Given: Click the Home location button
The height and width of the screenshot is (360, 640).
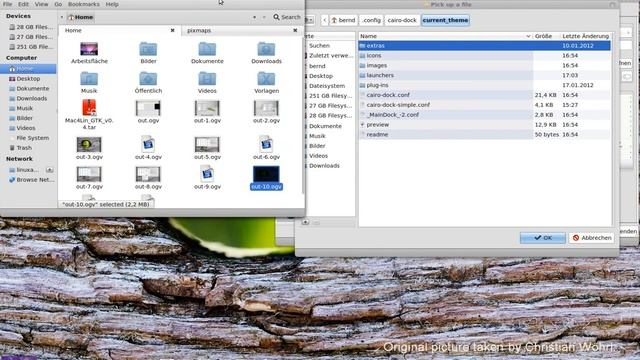Looking at the screenshot, I should [x=81, y=17].
